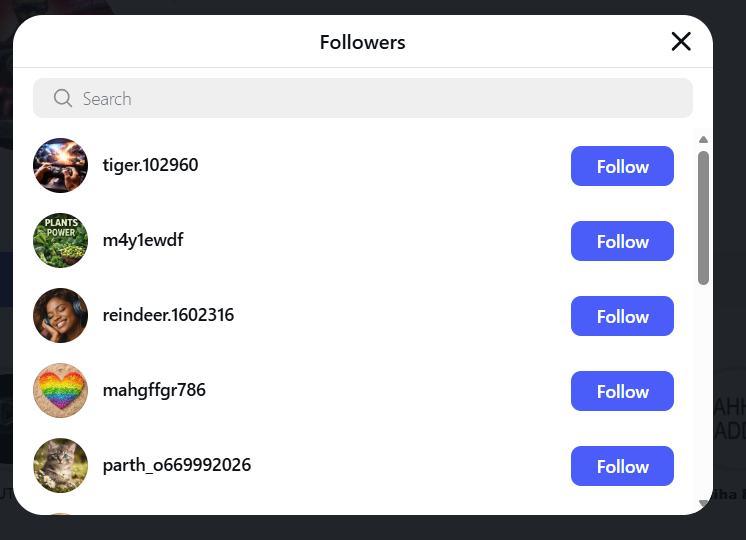Viewport: 746px width, 540px height.
Task: Open parth_o669992026's kitten avatar
Action: click(60, 466)
